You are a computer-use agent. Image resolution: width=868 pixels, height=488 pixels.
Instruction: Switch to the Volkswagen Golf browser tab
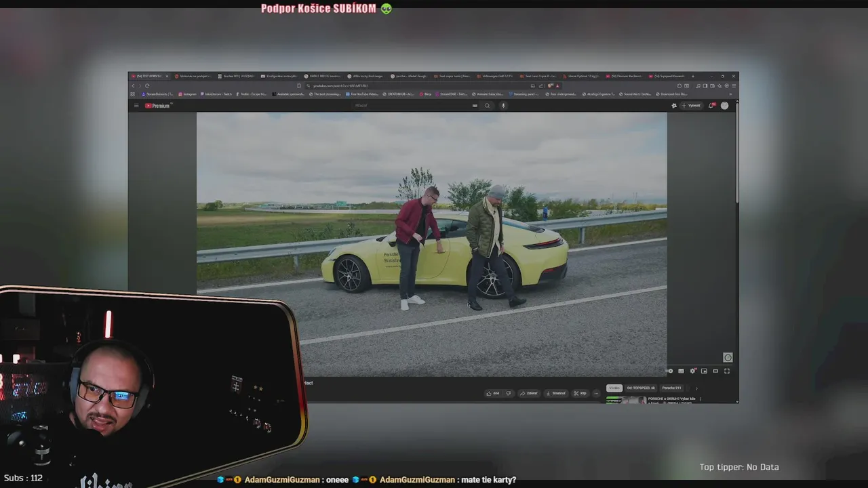click(495, 77)
